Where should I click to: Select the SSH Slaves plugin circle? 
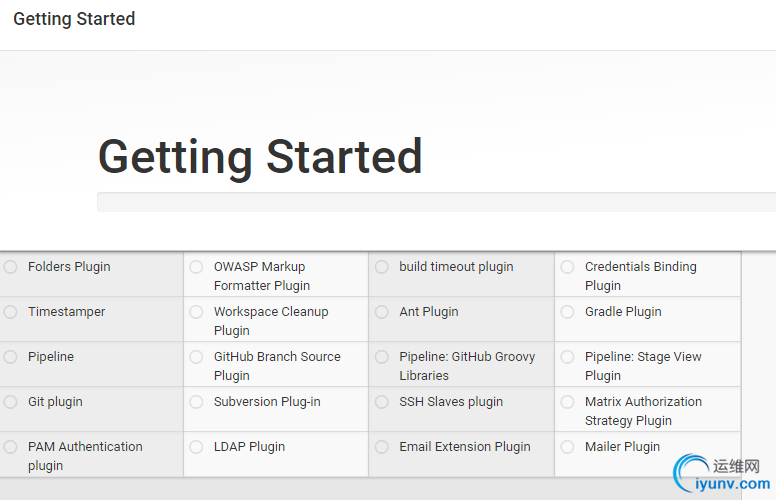(x=382, y=402)
